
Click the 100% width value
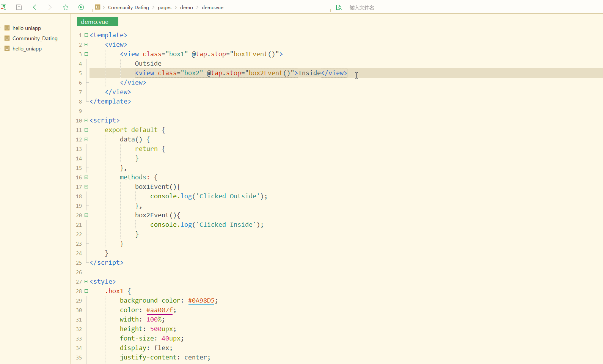coord(154,320)
